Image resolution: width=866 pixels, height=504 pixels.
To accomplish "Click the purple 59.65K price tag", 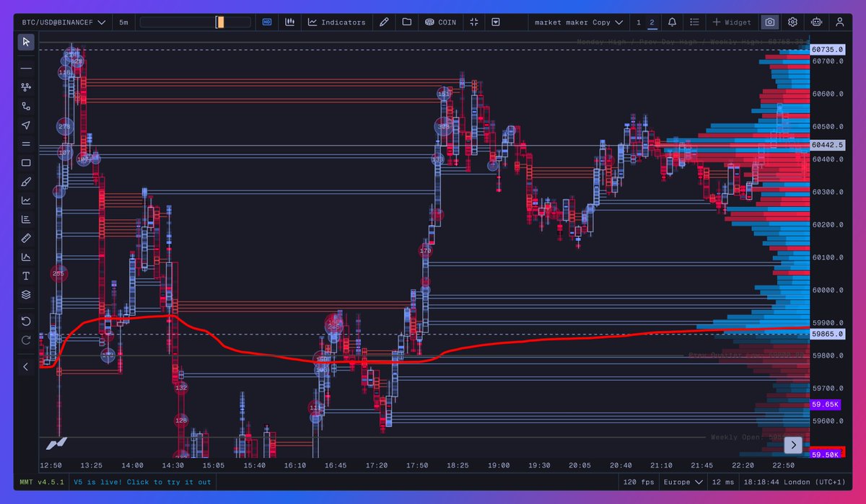I will coord(825,405).
